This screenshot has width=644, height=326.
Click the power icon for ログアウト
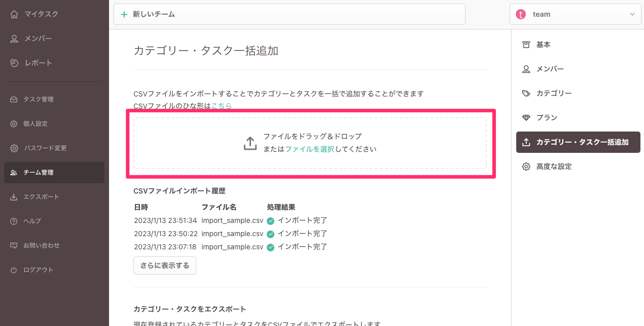click(14, 270)
